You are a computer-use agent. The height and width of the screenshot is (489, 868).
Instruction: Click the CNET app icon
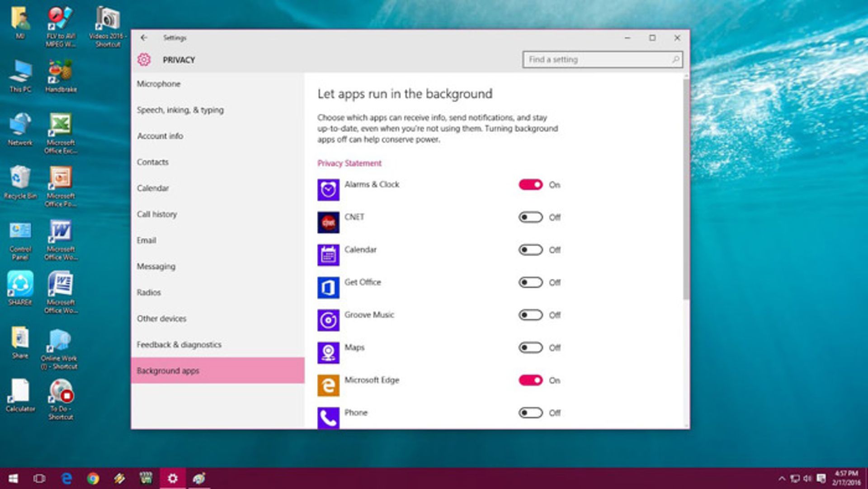pyautogui.click(x=328, y=223)
